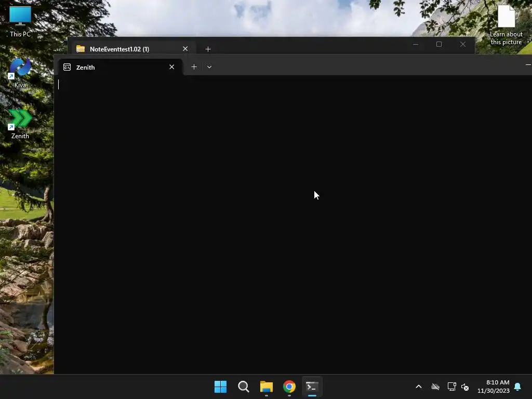Click the Terminal taskbar icon

click(312, 387)
